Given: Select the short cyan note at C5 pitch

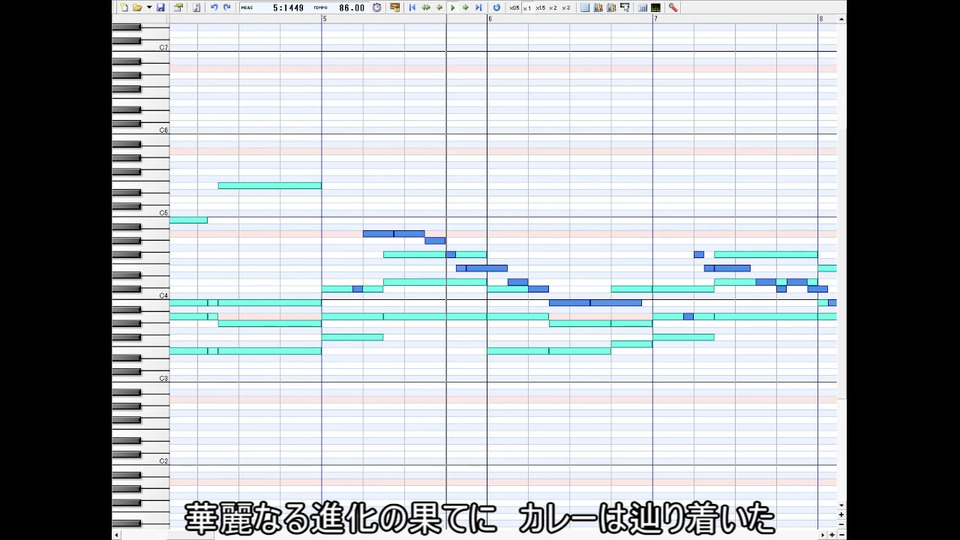Looking at the screenshot, I should point(188,220).
